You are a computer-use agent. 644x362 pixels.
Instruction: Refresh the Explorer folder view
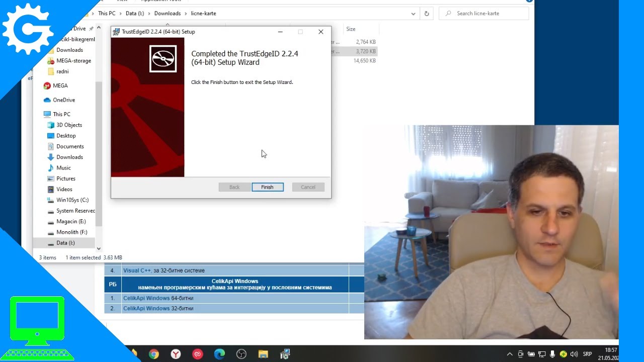pyautogui.click(x=427, y=14)
